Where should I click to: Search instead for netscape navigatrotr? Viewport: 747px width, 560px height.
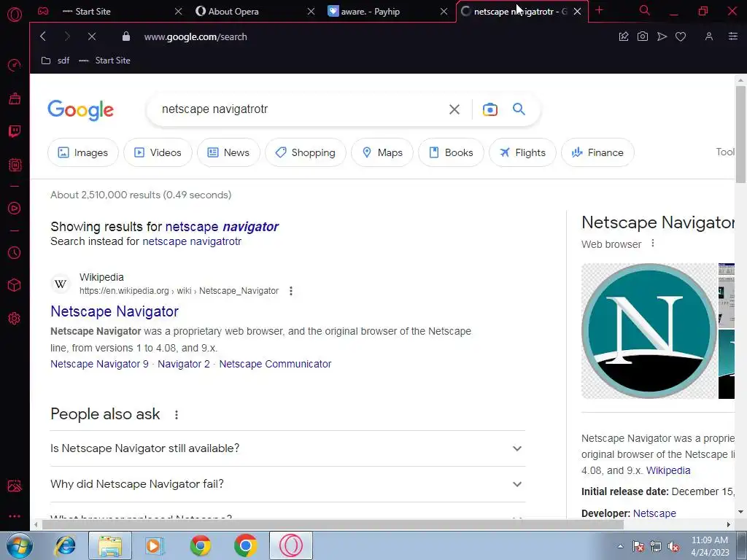[192, 241]
